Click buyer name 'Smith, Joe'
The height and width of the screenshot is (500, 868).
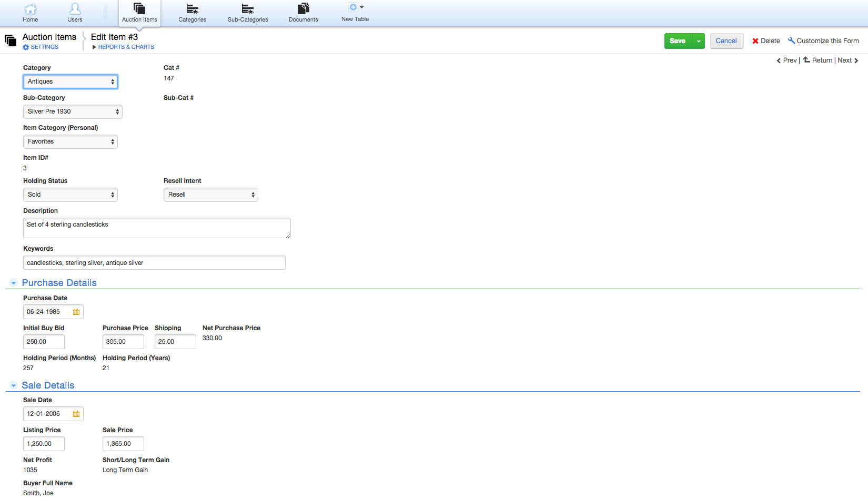[x=38, y=493]
